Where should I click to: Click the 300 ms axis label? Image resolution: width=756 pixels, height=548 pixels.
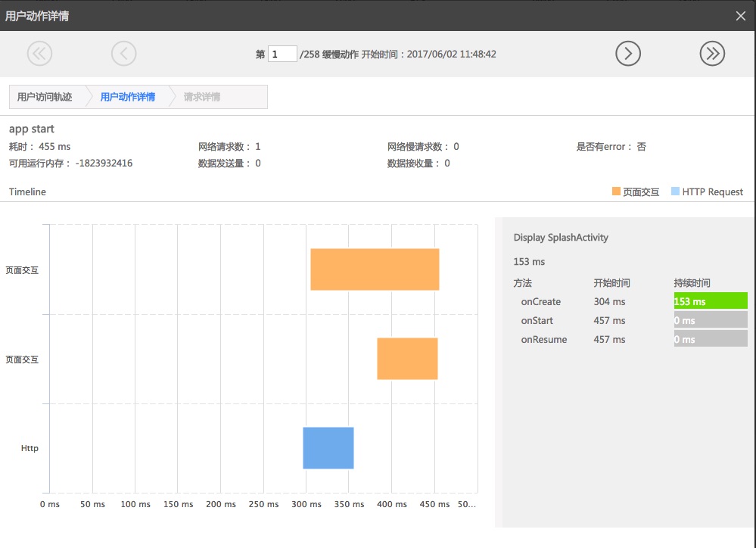(x=306, y=504)
